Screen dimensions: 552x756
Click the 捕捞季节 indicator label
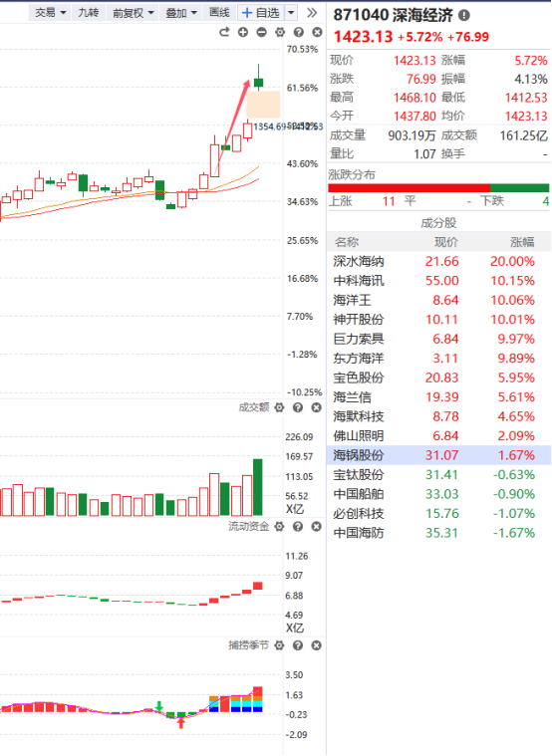[x=248, y=645]
